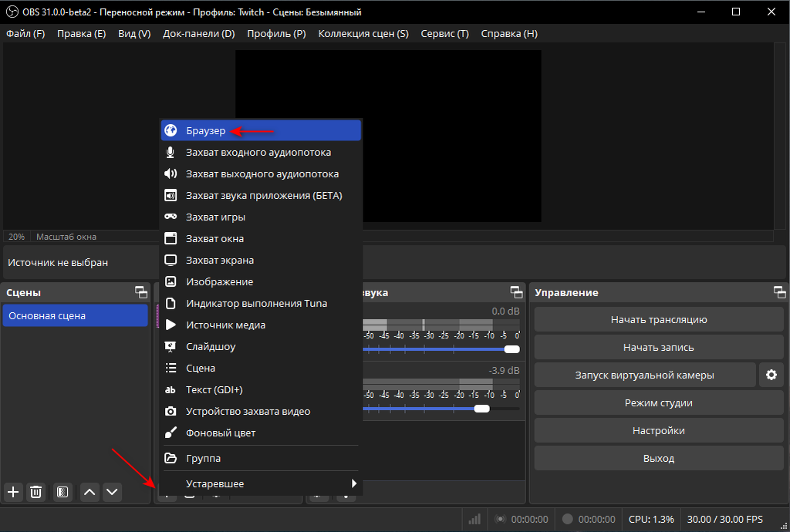Add a new scene with the plus icon

(13, 492)
